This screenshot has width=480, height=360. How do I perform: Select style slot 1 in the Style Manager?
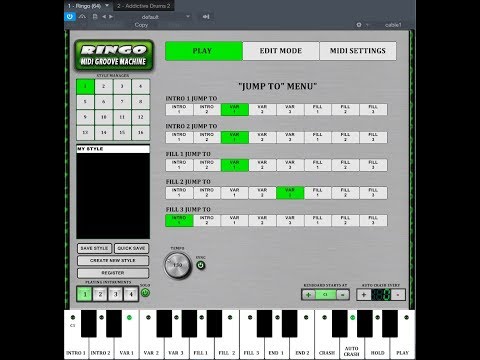pyautogui.click(x=85, y=86)
